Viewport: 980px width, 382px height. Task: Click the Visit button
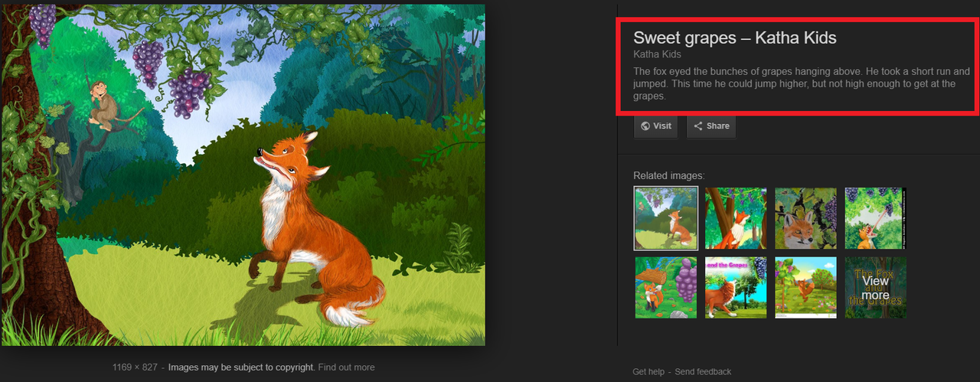[x=655, y=126]
